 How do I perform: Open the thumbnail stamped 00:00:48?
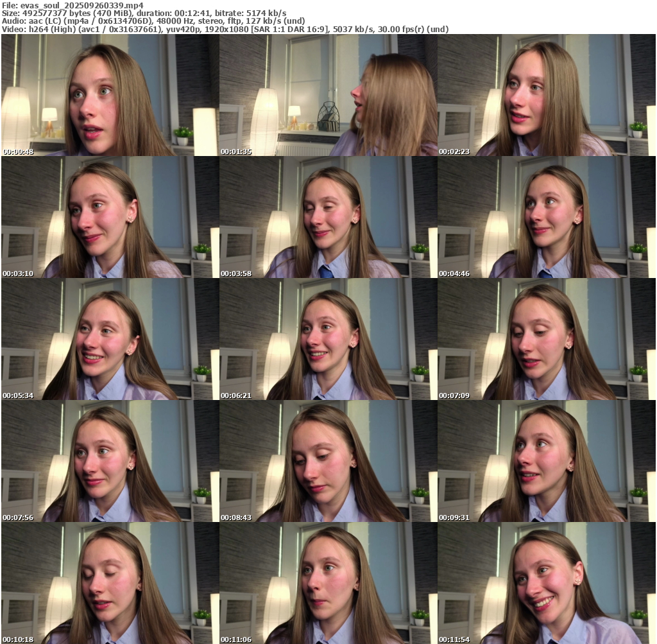tap(110, 95)
